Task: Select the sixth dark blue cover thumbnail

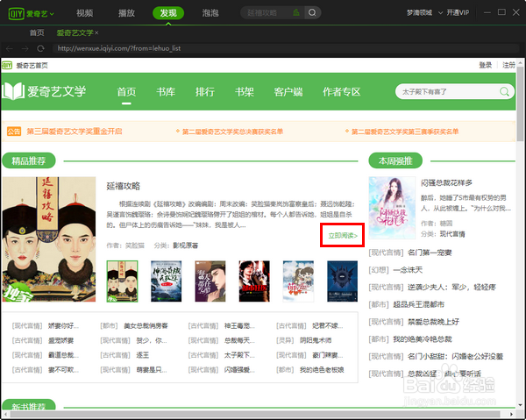Action: point(343,281)
